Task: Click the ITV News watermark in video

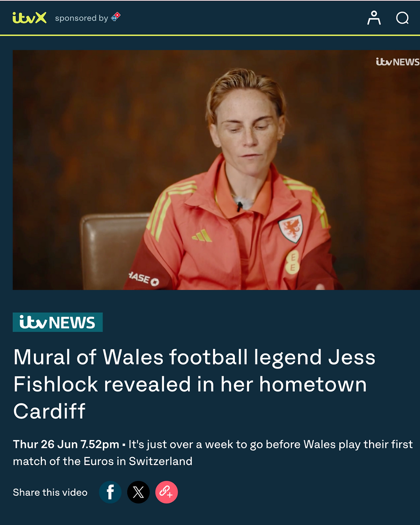Action: tap(397, 62)
